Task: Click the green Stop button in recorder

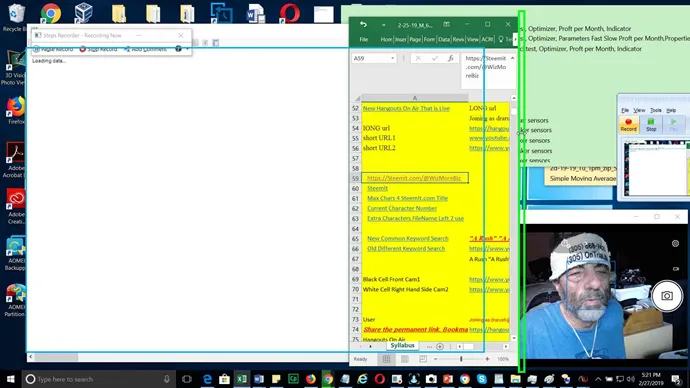Action: [x=651, y=124]
